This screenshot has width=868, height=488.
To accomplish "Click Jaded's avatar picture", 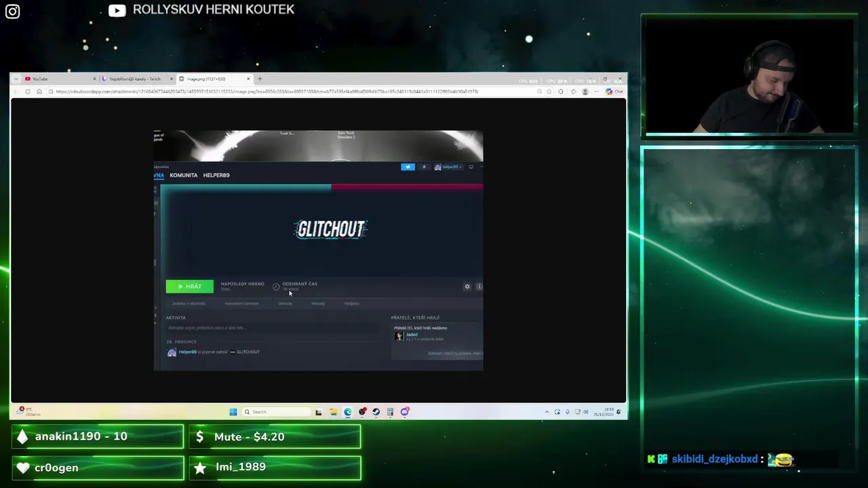I will coord(399,336).
